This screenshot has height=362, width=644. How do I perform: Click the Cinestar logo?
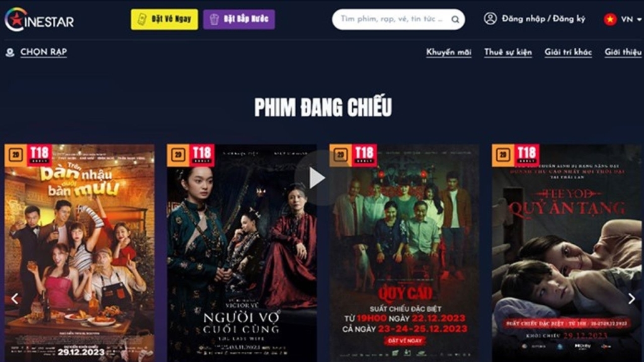click(40, 19)
